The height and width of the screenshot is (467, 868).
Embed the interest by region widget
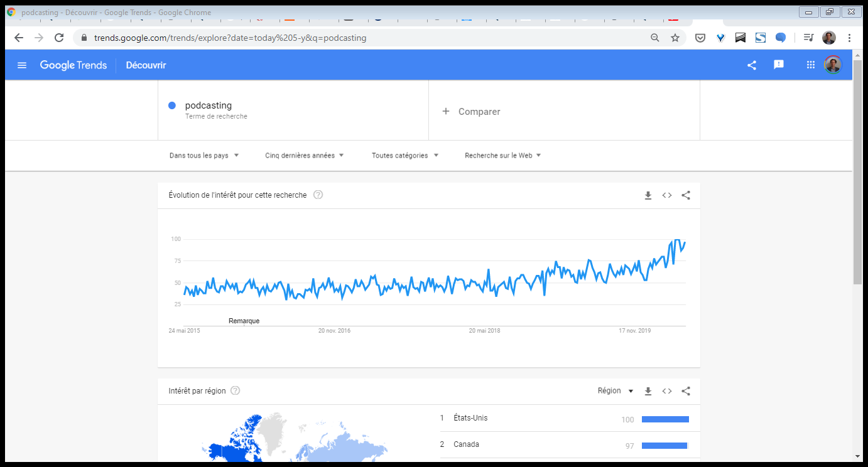[667, 391]
